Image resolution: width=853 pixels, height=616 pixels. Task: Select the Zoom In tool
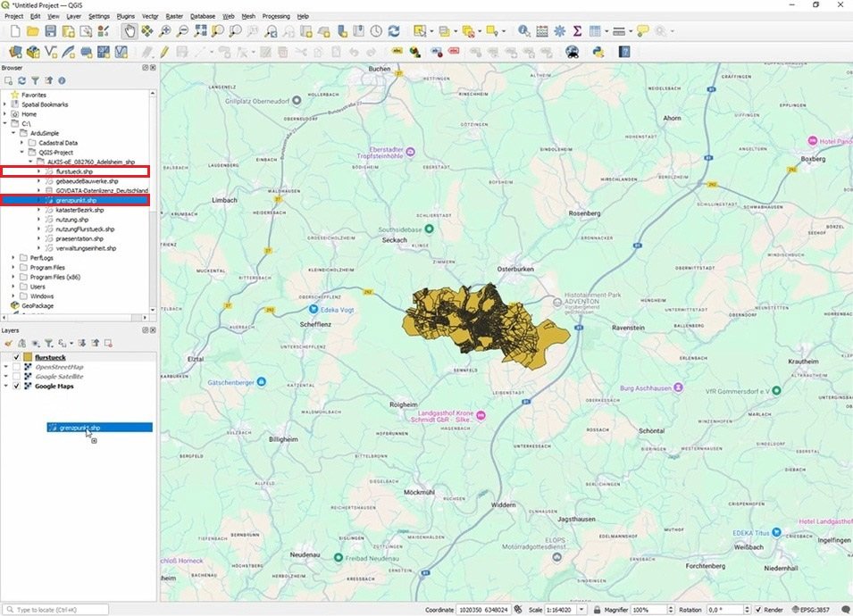pos(165,30)
